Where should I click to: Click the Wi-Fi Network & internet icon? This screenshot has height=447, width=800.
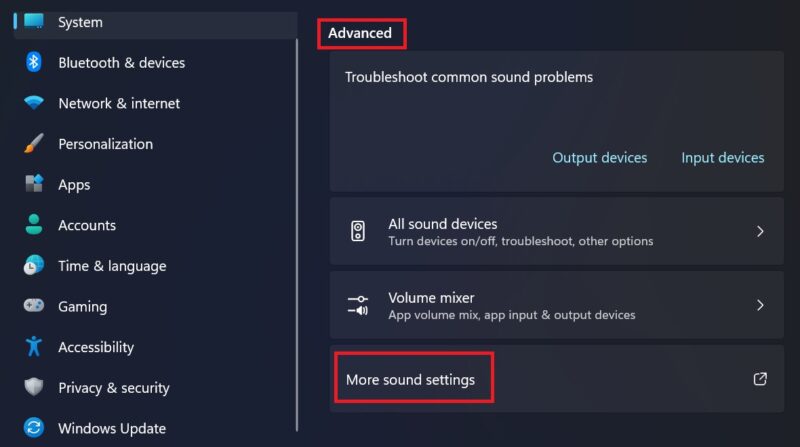click(34, 103)
